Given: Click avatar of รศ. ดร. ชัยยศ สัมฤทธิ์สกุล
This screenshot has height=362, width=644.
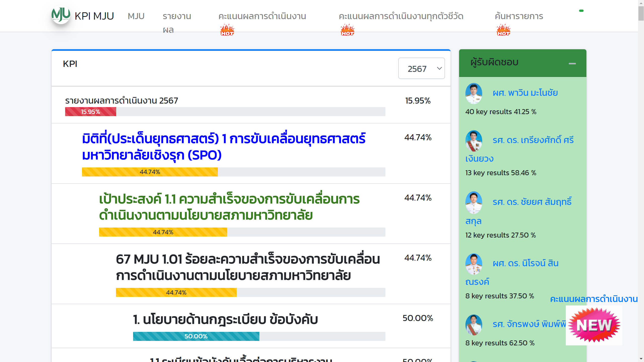Looking at the screenshot, I should [474, 202].
